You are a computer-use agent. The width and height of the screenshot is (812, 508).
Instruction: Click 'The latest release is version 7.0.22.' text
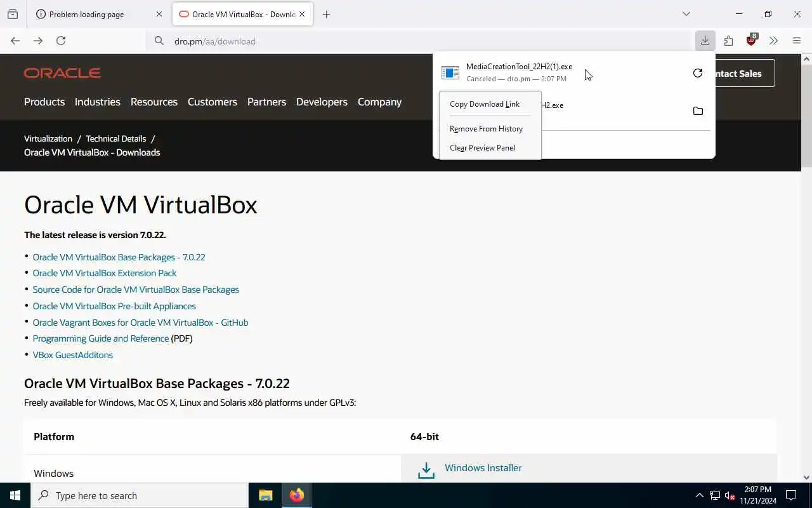click(95, 235)
